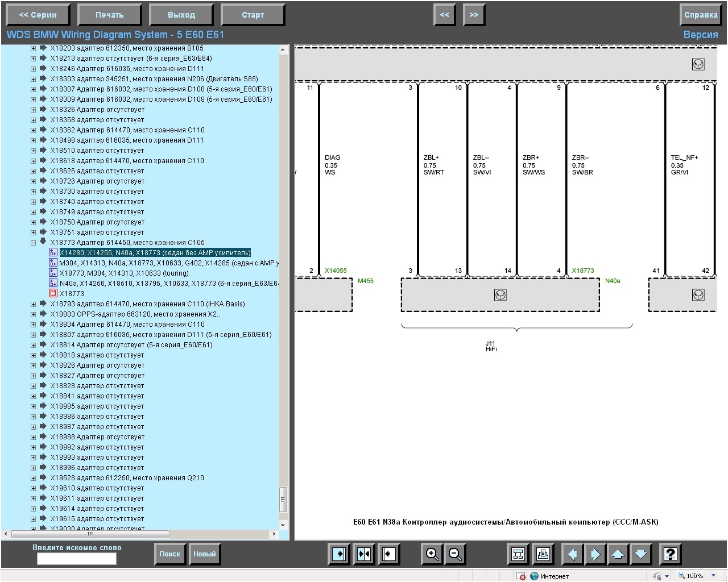Click the search word input field
Screen dimensions: 728x582
(77, 559)
